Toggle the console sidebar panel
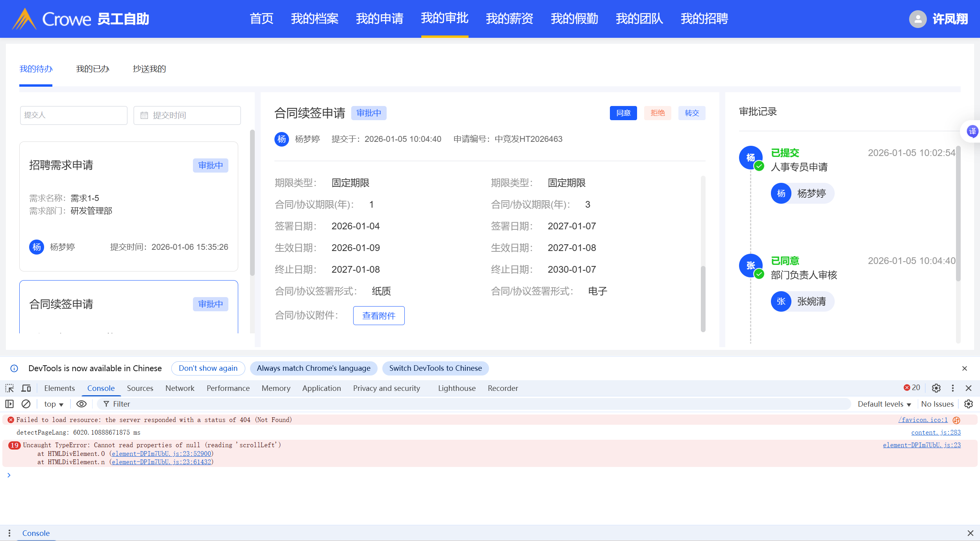 pos(9,404)
